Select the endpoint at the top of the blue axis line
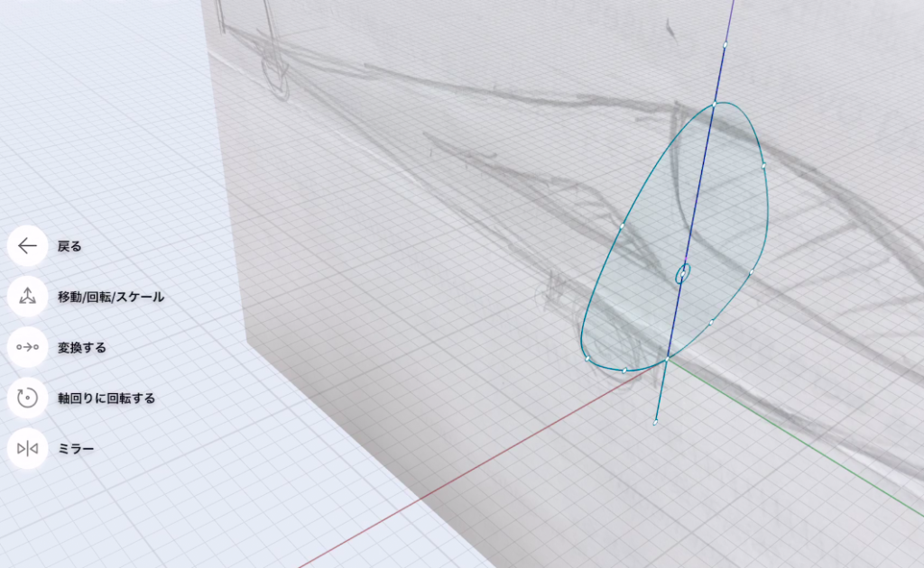The image size is (924, 568). click(x=725, y=45)
